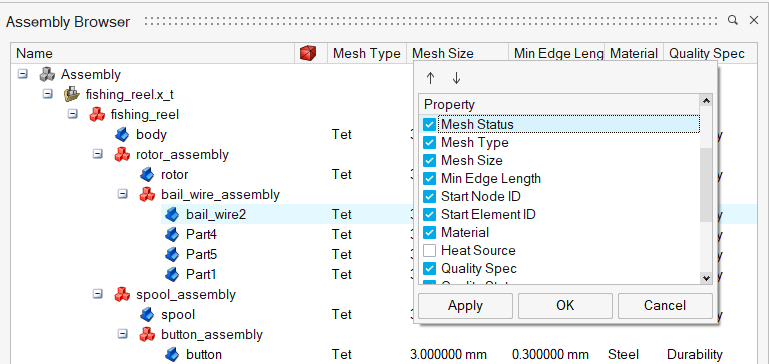
Task: Click the red cube column header icon
Action: click(308, 53)
